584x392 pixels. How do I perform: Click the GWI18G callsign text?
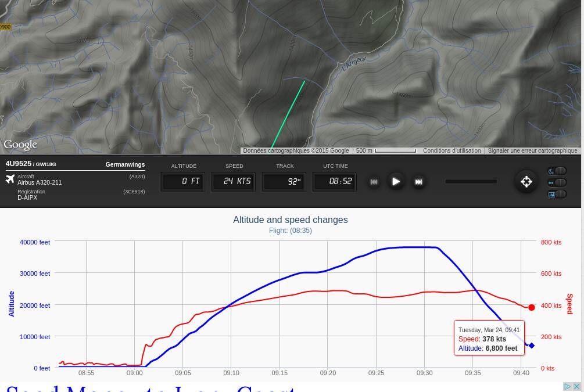tap(46, 164)
